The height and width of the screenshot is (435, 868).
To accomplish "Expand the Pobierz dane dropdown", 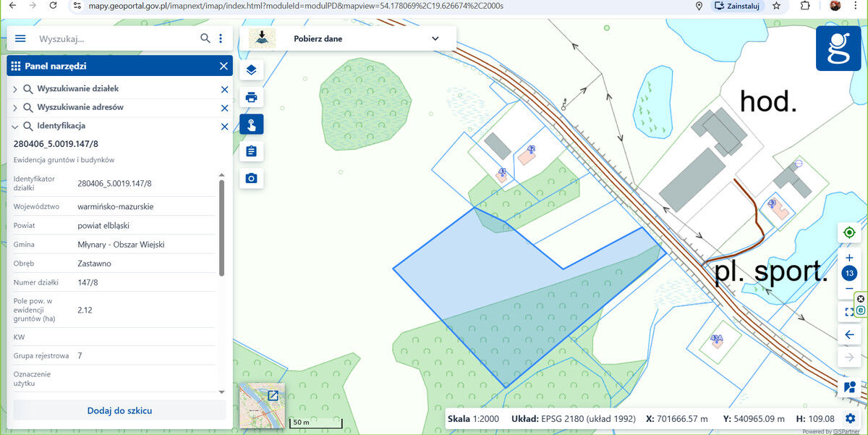I will pyautogui.click(x=435, y=38).
